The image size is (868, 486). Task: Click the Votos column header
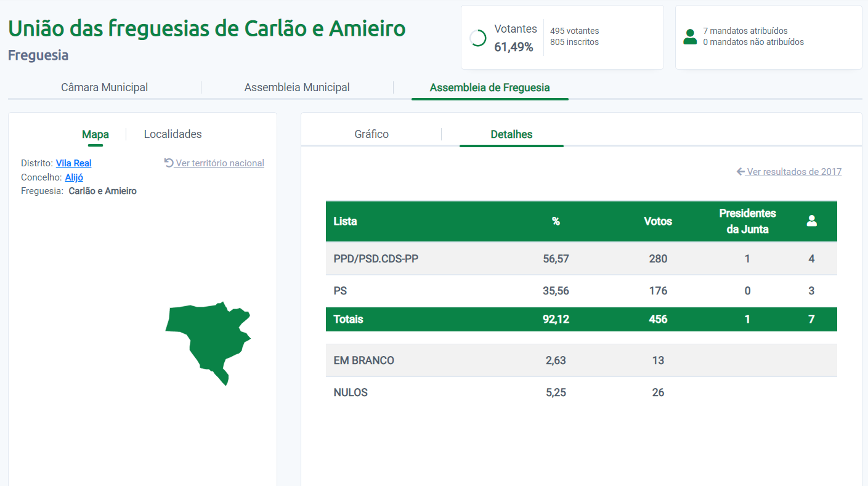pos(657,221)
